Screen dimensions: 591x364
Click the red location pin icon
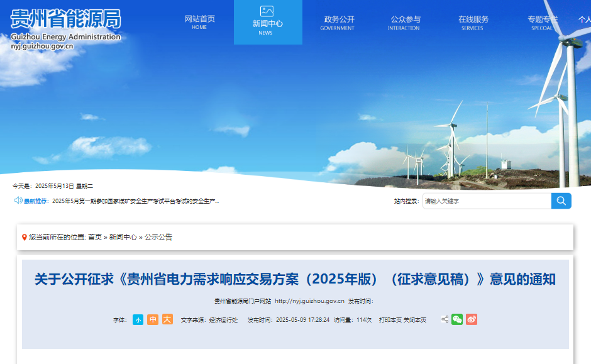tap(25, 237)
